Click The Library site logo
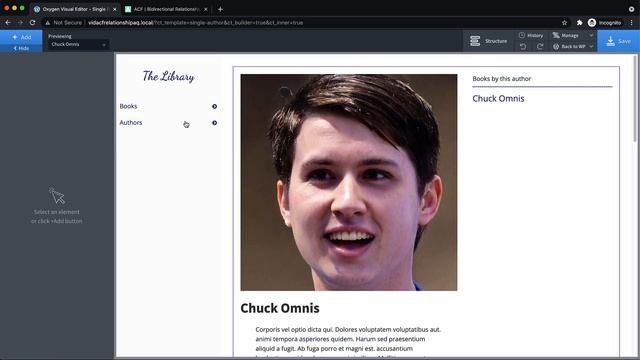Image resolution: width=640 pixels, height=360 pixels. [169, 76]
